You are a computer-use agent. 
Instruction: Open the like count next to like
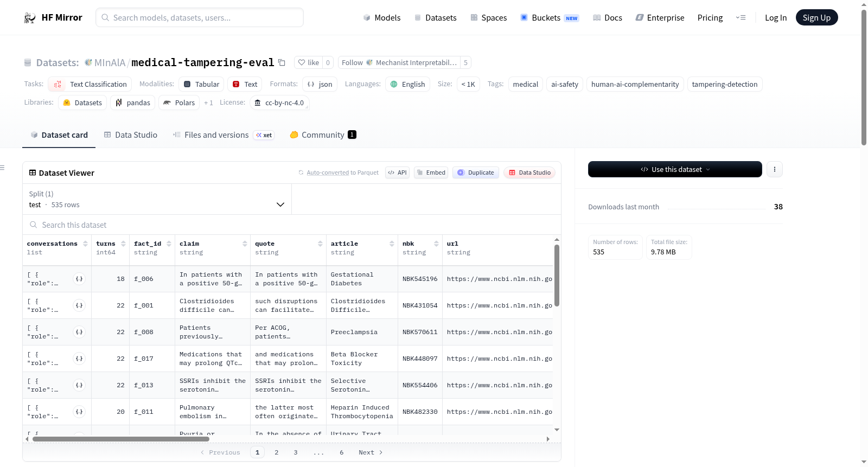(328, 62)
